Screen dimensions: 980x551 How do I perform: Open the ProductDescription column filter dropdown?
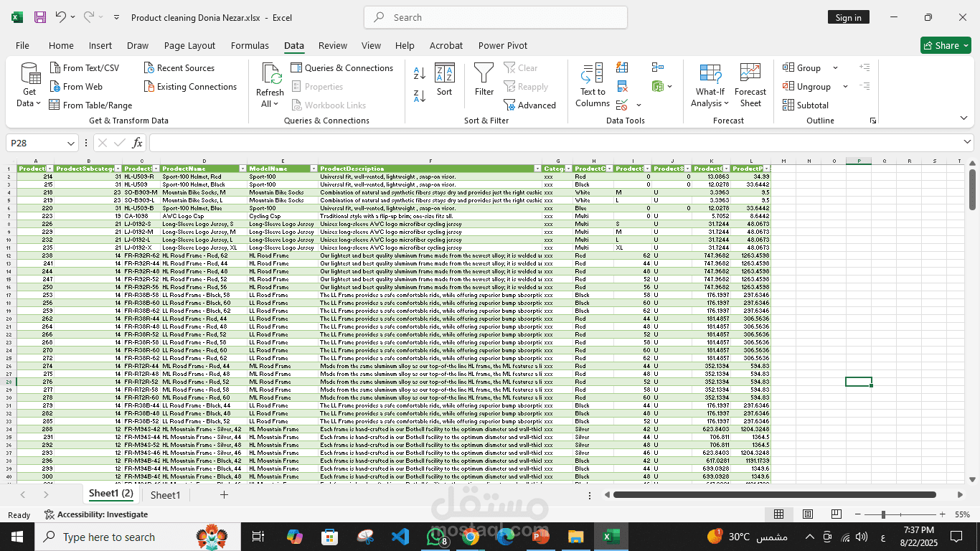(x=538, y=169)
